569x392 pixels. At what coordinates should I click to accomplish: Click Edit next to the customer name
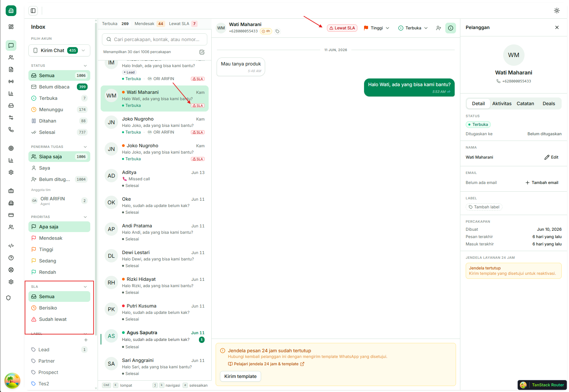tap(551, 157)
